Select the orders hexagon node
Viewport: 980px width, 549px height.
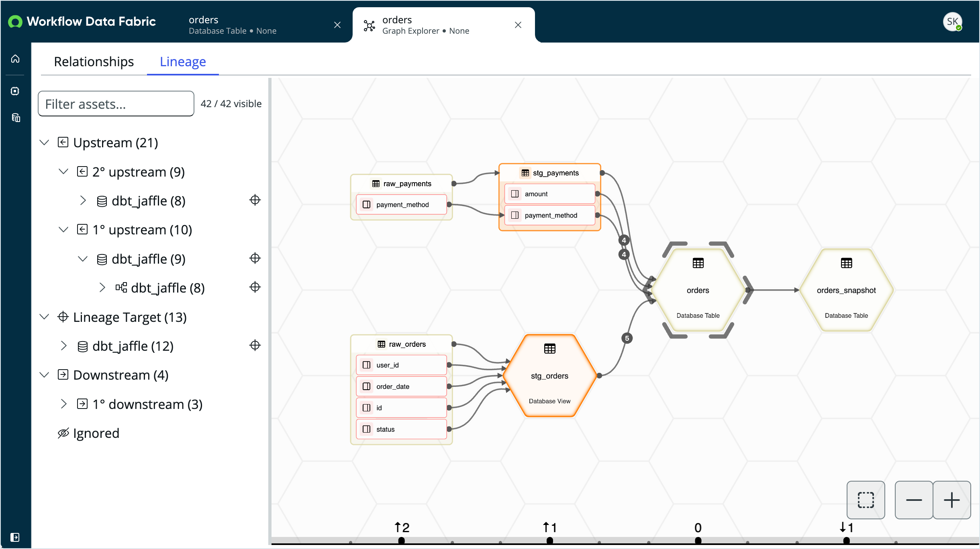pos(698,290)
